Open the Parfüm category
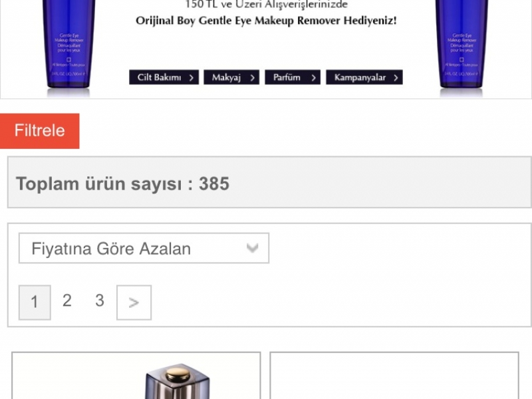Screen dimensions: 532x399 click(293, 77)
